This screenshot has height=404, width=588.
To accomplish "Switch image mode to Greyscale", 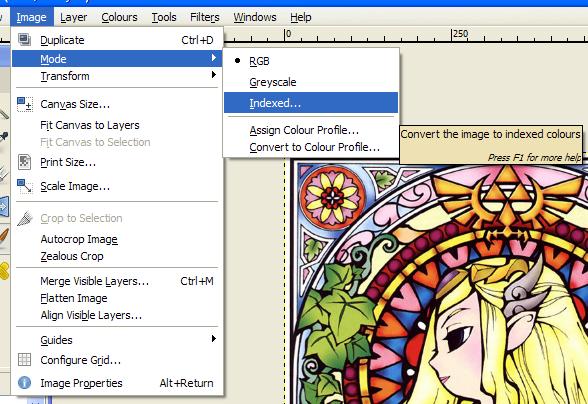I will 311,82.
